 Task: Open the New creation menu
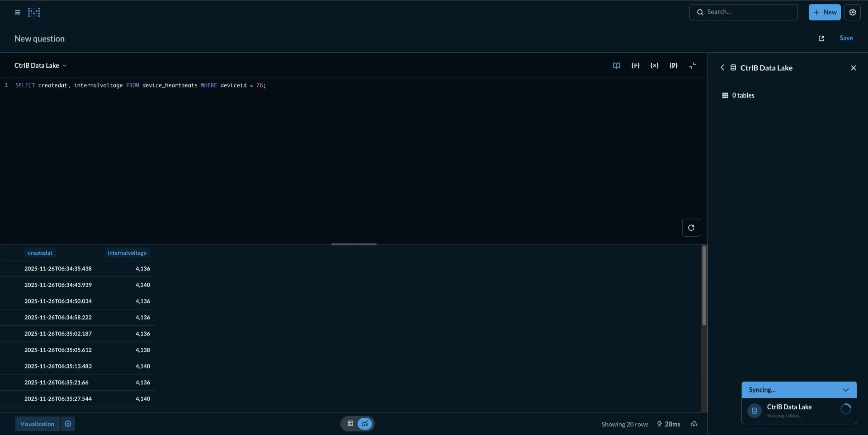pyautogui.click(x=825, y=12)
